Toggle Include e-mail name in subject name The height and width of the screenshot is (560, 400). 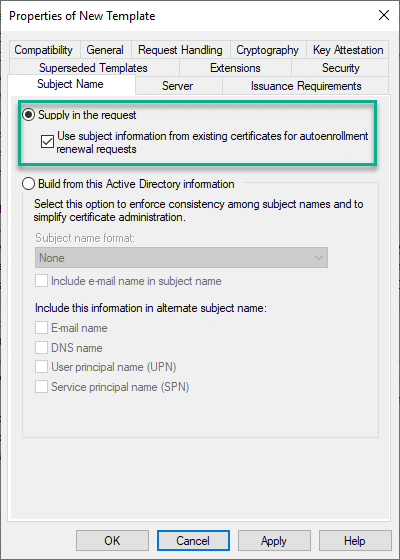click(41, 281)
